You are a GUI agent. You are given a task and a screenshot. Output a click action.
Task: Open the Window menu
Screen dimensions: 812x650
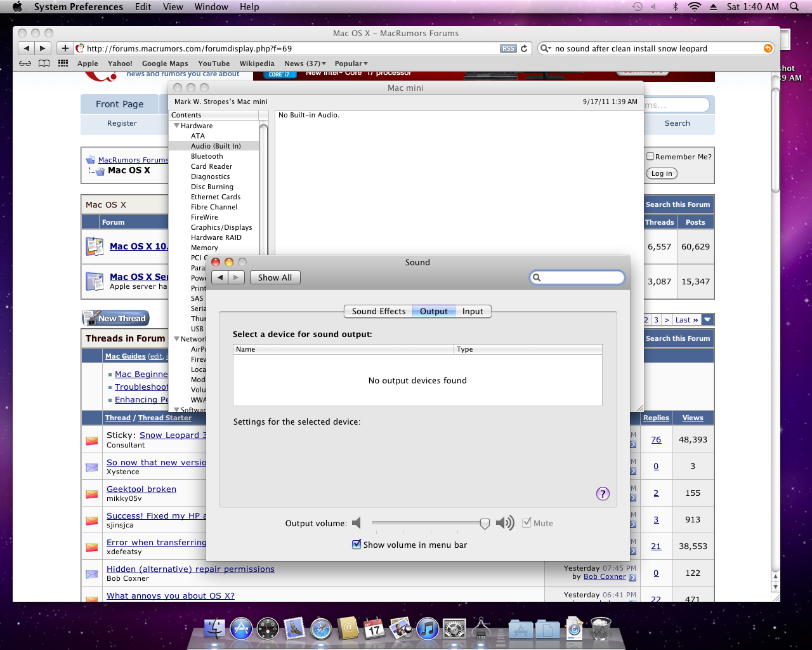tap(211, 6)
